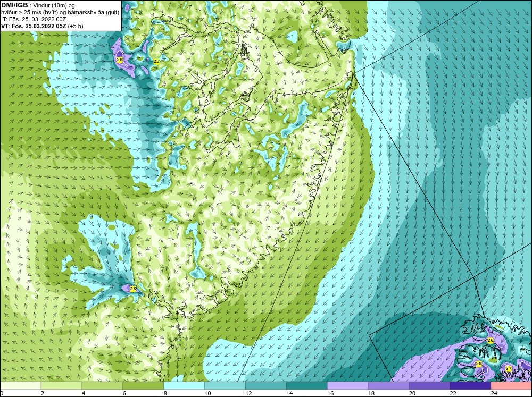
Task: Select the olive green 6–8 m/s legend swatch
Action: click(x=143, y=386)
